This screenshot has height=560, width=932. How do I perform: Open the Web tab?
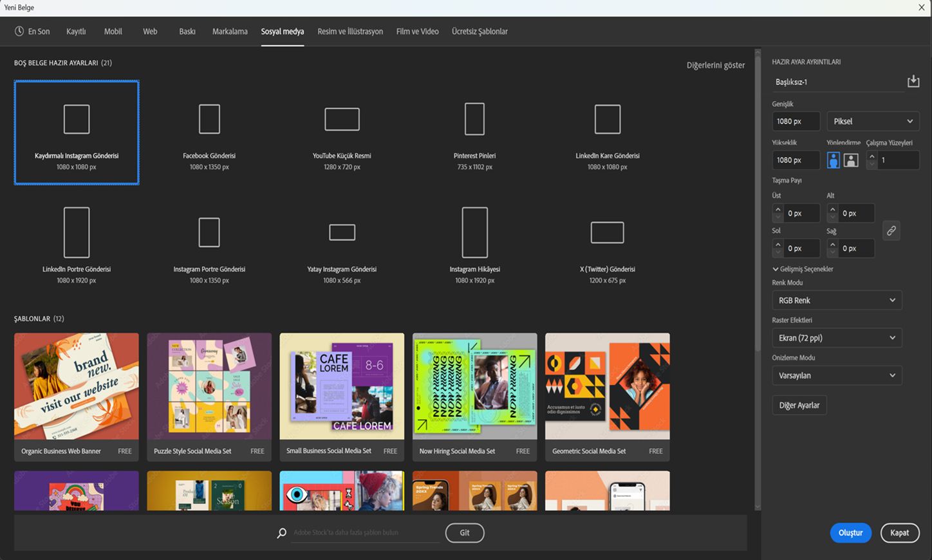(150, 31)
